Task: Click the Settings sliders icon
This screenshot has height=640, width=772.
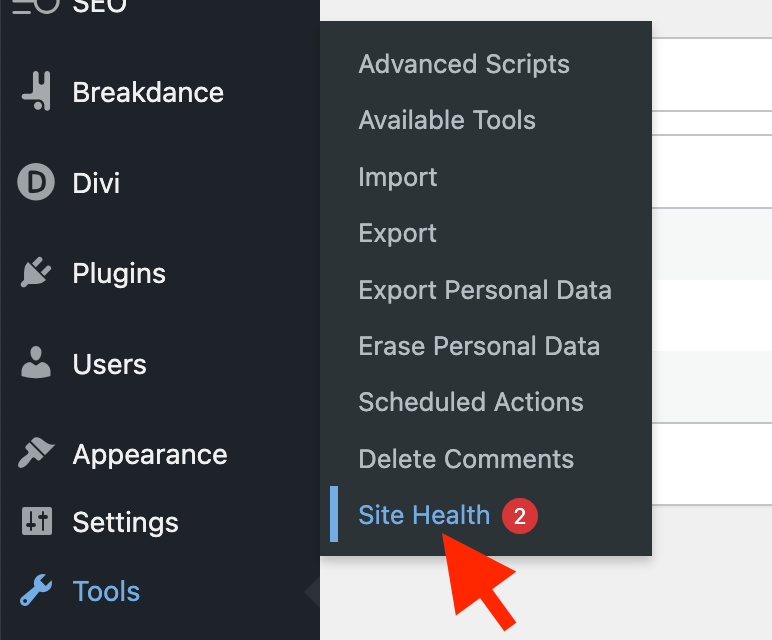Action: (36, 522)
